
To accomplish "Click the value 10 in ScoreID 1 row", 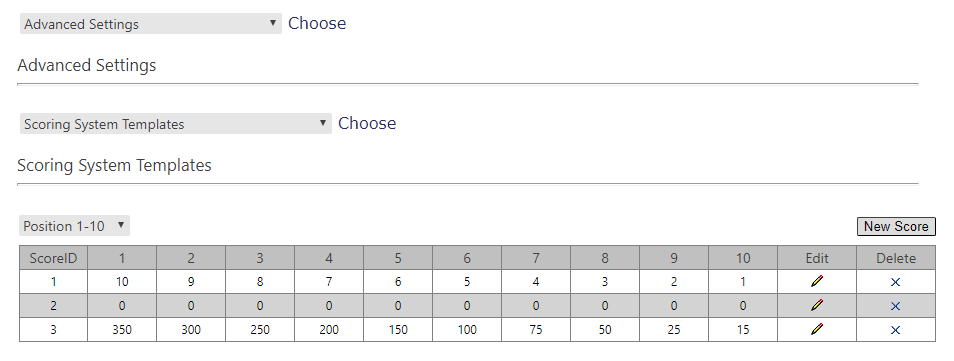I will tap(122, 282).
